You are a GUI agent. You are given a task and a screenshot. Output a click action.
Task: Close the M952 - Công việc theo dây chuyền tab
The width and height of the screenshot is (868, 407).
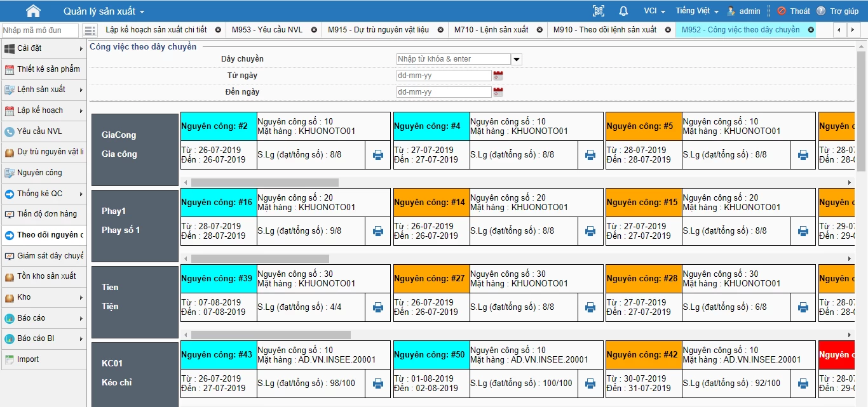811,30
